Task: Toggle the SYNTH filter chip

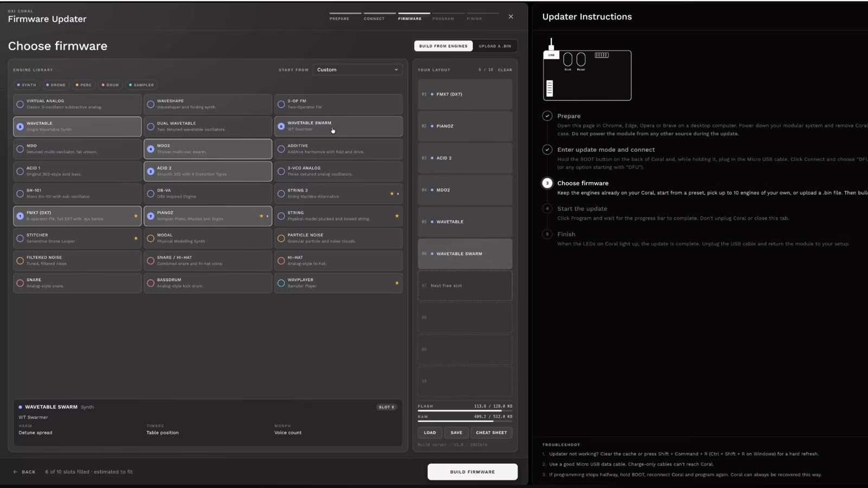Action: pos(27,85)
